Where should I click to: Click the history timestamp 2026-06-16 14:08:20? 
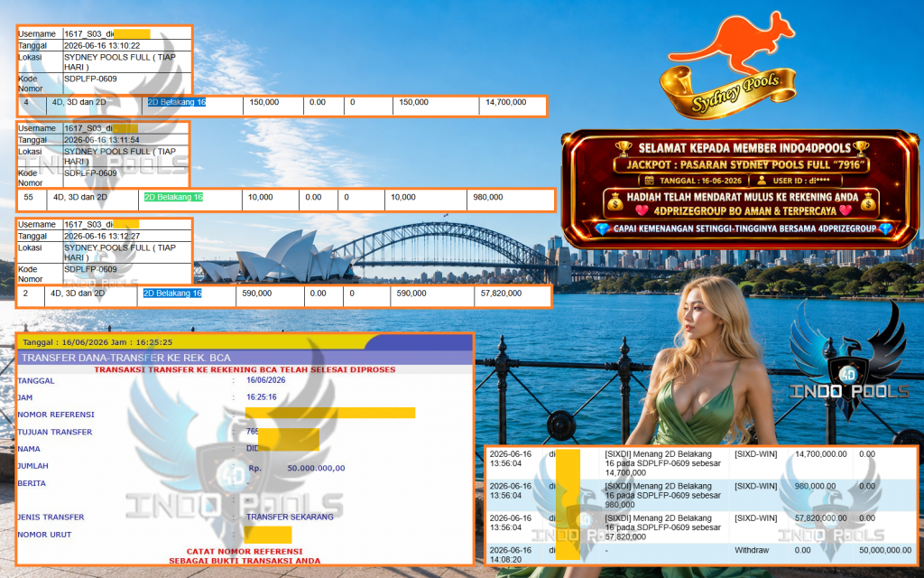coord(511,555)
